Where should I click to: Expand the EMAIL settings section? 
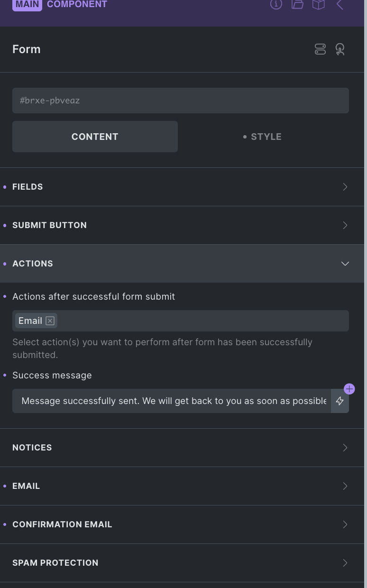[x=182, y=486]
